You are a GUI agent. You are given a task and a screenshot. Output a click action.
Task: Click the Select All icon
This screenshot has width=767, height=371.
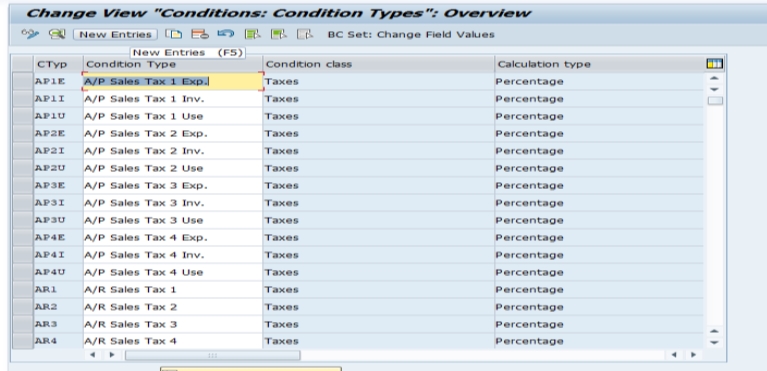252,34
